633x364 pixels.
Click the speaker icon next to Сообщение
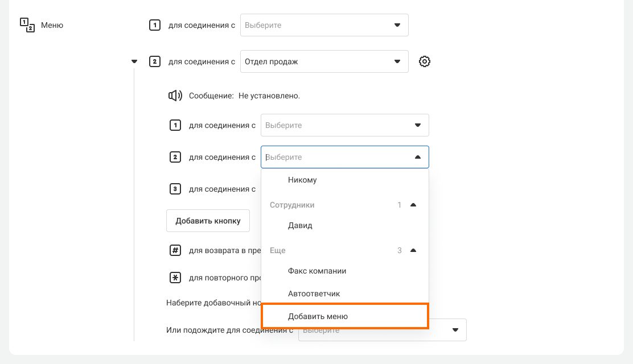(x=175, y=96)
